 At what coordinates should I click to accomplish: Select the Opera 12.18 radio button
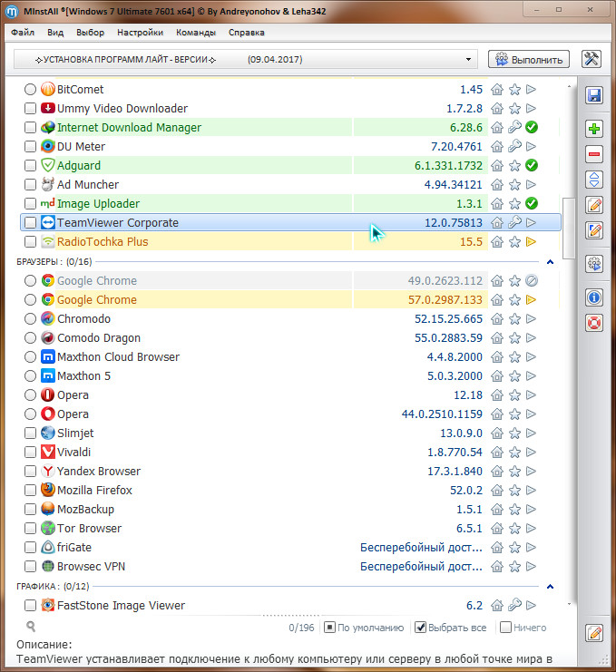(30, 394)
